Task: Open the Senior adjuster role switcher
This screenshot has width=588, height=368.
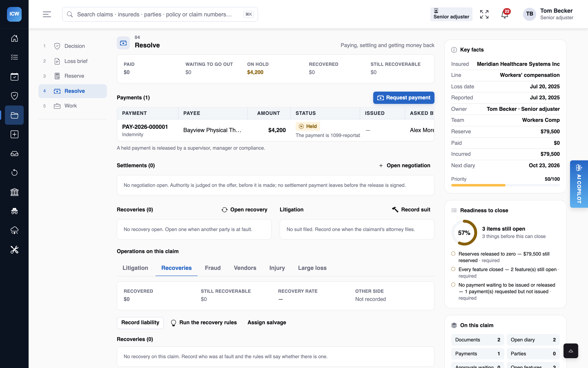Action: pos(451,14)
